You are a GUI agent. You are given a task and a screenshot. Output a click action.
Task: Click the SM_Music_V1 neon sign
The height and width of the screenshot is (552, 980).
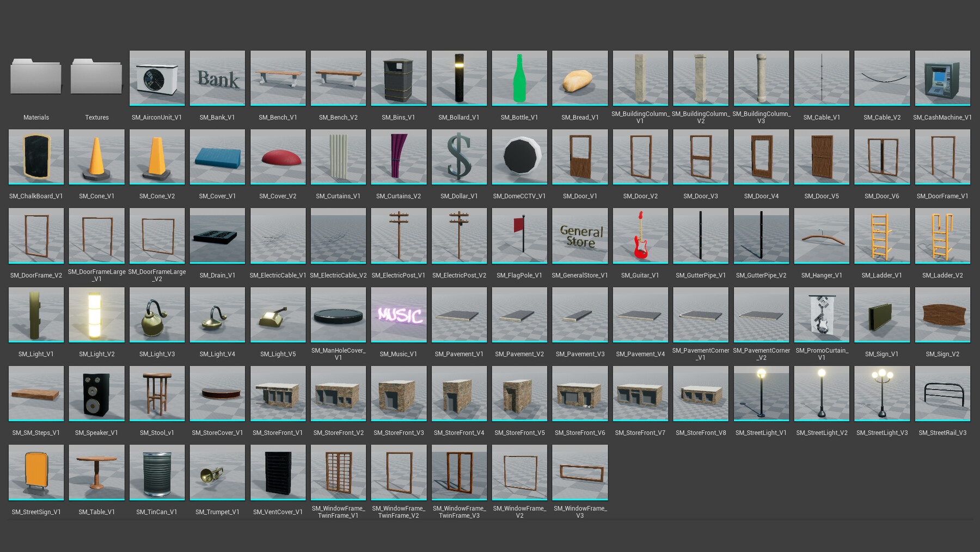(399, 314)
